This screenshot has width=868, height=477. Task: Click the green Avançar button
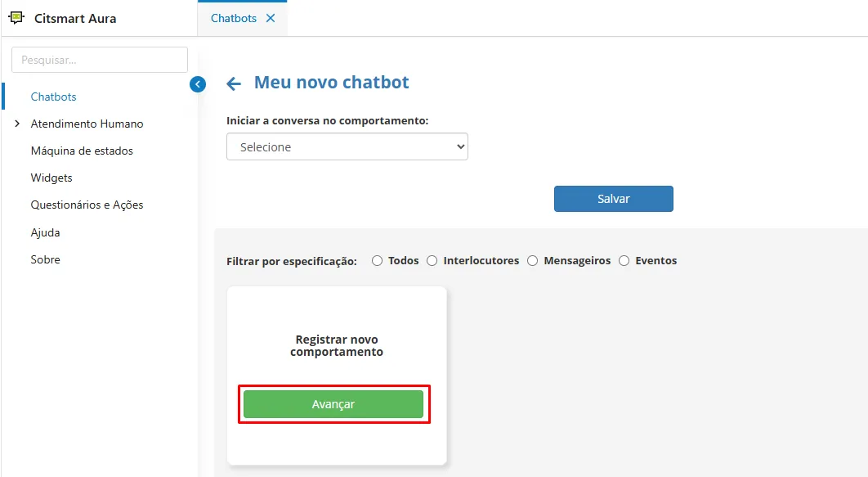333,404
